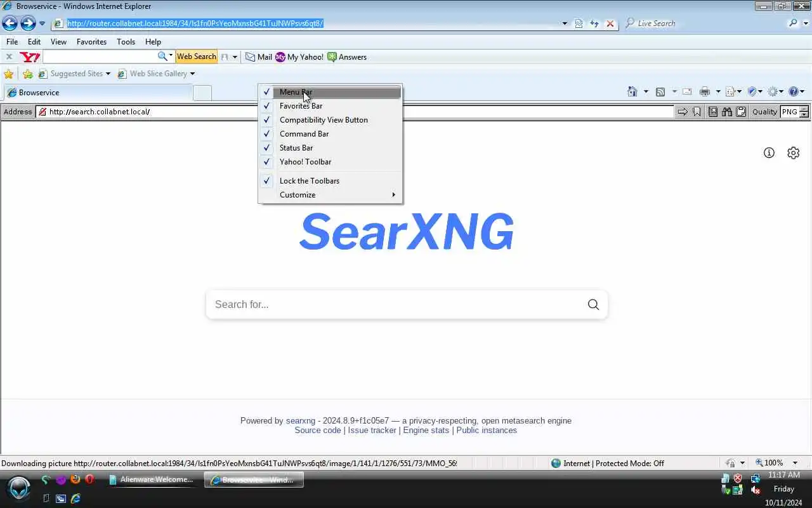Uncheck Favorites Bar in the context menu
Screen dimensions: 812x508
point(330,106)
